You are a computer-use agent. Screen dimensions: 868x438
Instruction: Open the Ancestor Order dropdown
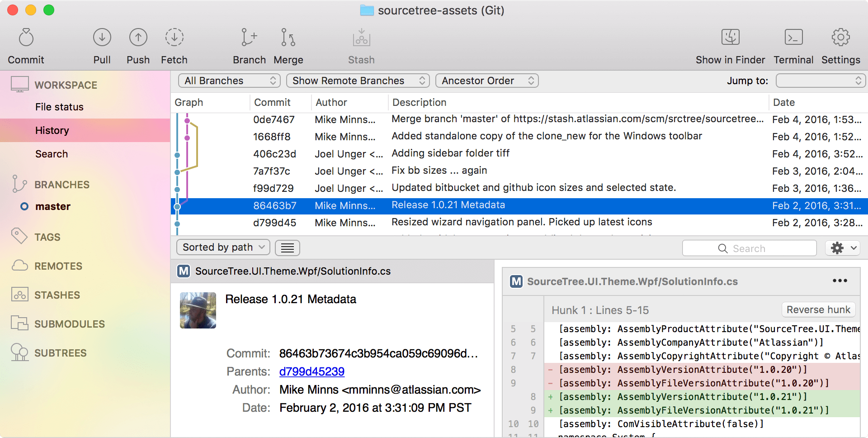[486, 81]
